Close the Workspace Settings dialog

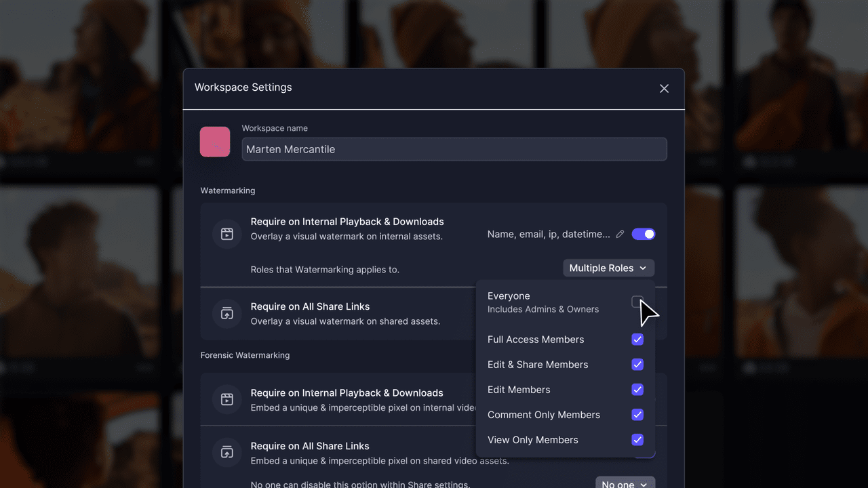[x=664, y=88]
